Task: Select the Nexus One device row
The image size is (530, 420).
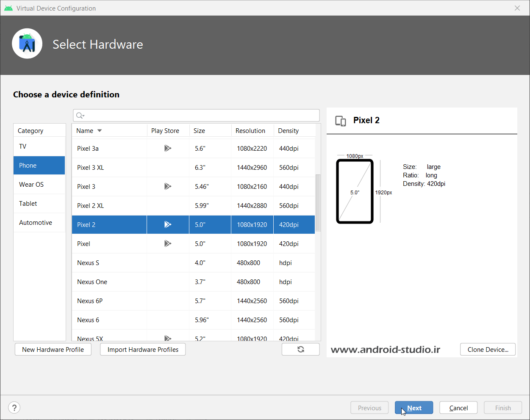Action: pos(194,282)
